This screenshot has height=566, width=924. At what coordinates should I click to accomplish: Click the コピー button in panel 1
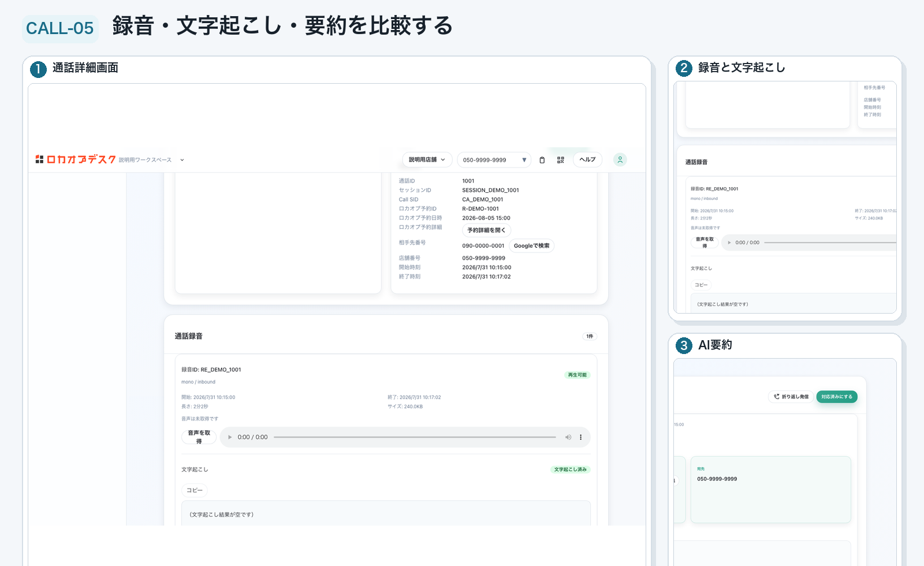coord(195,490)
